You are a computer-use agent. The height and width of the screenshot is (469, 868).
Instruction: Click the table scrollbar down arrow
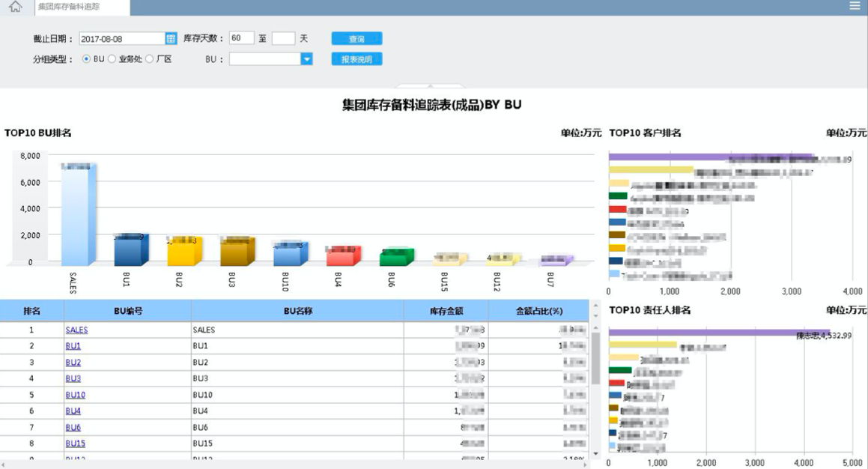595,453
